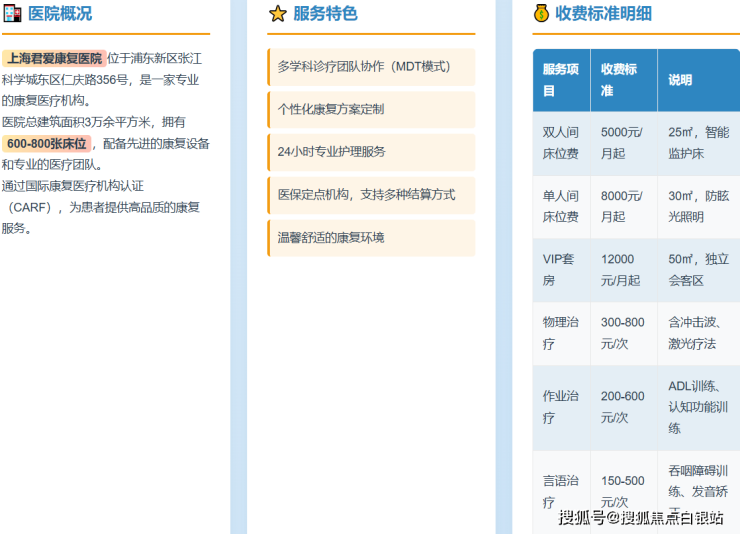Click the star icon beside 服务特色
The width and height of the screenshot is (740, 534).
277,13
